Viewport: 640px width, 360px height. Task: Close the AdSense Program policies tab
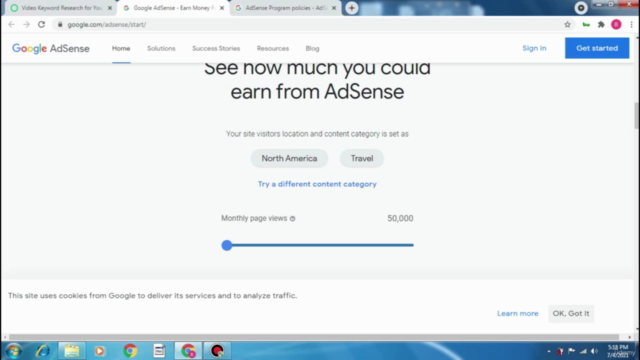tap(334, 8)
